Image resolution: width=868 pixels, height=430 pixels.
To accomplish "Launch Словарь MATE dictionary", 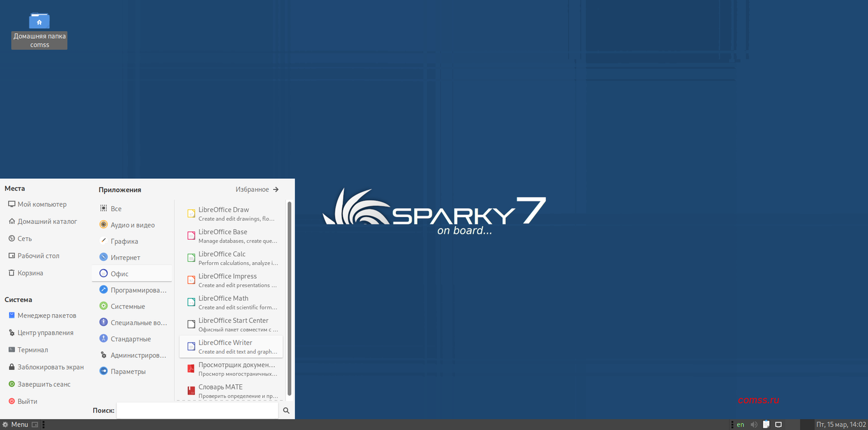I will [231, 391].
